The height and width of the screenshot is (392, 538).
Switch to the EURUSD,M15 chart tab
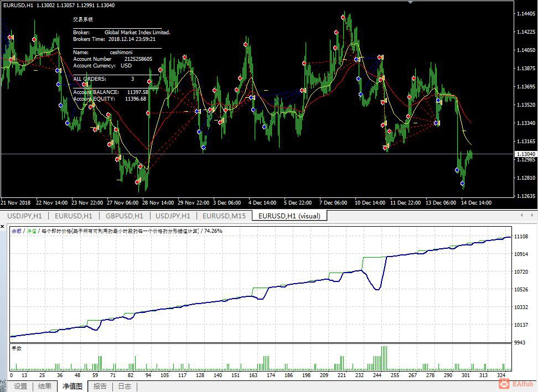[224, 216]
